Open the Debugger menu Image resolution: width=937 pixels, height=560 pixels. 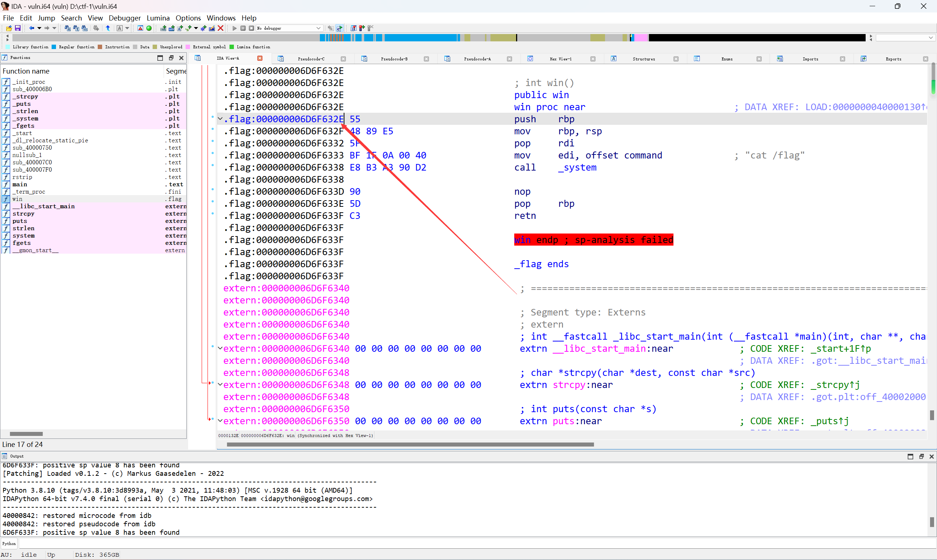tap(124, 18)
